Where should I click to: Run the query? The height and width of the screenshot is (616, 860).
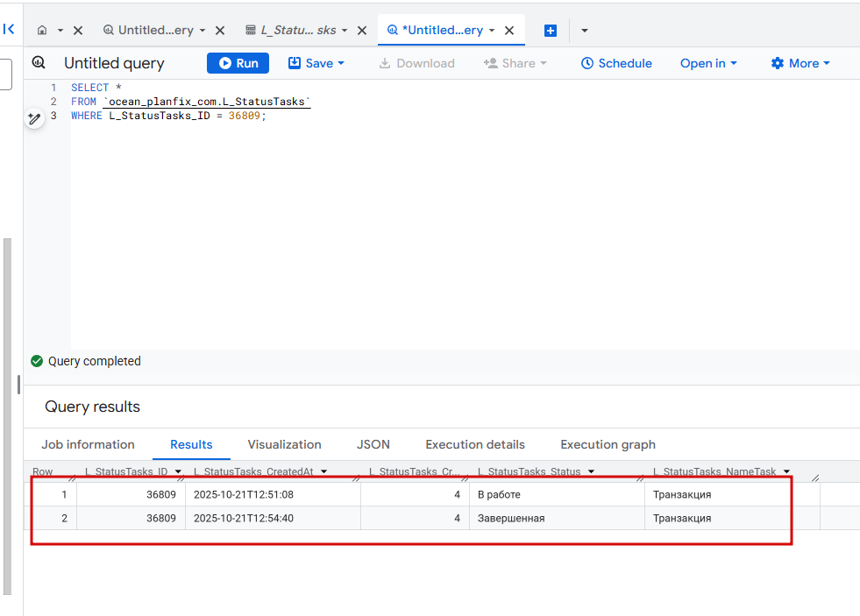pyautogui.click(x=238, y=63)
